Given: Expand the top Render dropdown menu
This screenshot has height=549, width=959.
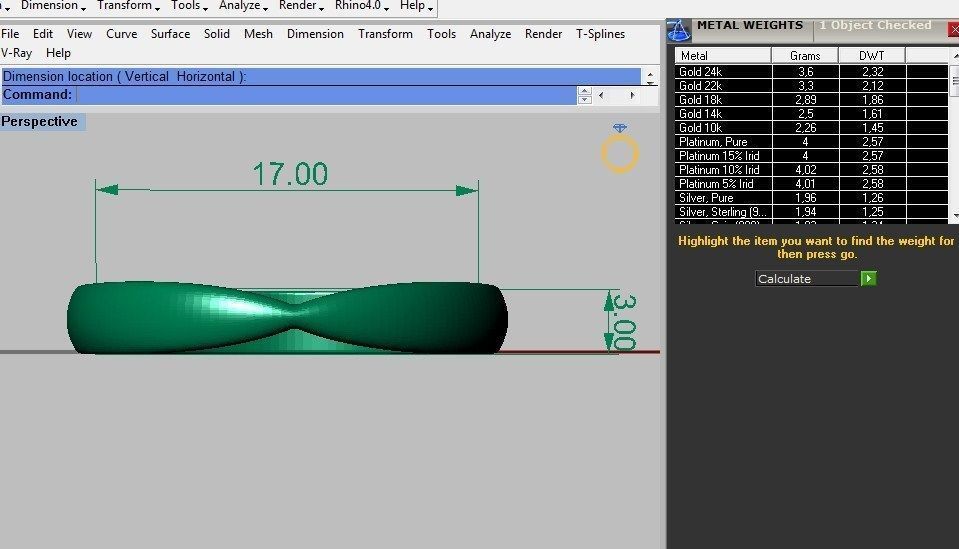Looking at the screenshot, I should (x=301, y=6).
